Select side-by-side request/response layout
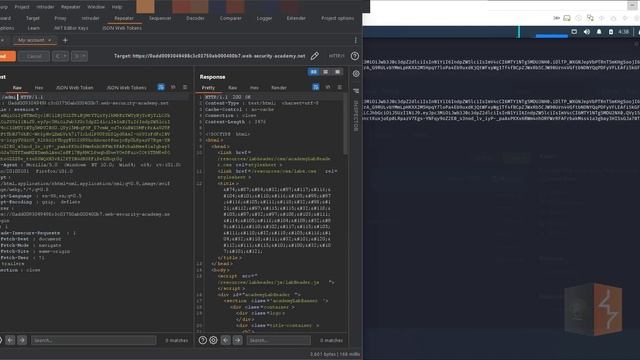 pos(313,72)
